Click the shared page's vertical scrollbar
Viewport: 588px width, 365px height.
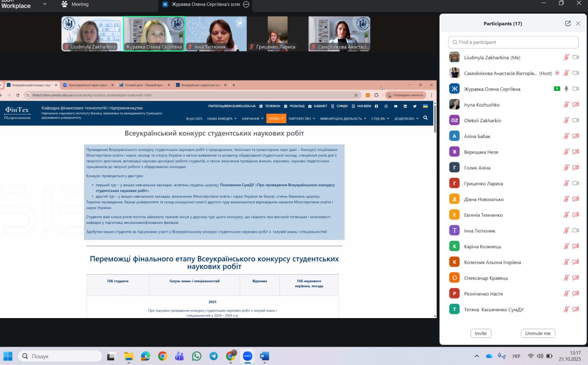[x=435, y=207]
